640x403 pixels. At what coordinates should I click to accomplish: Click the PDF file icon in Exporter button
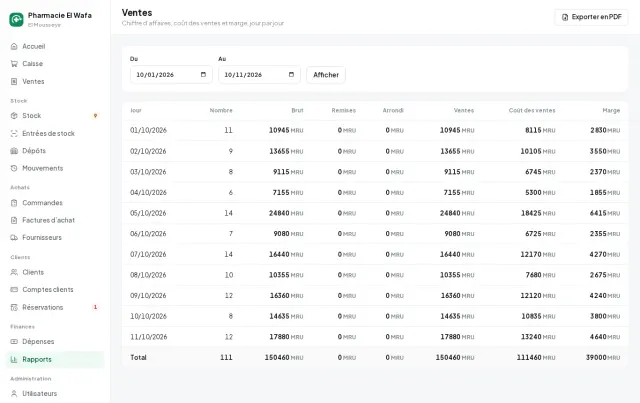tap(565, 17)
